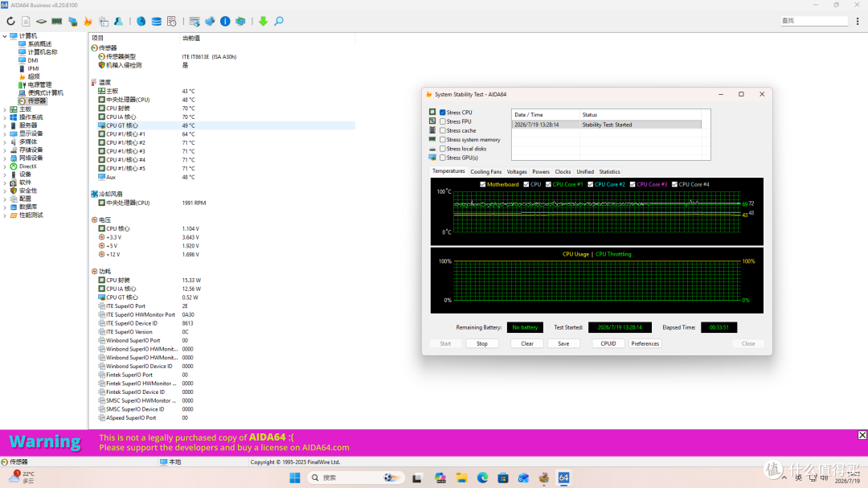The image size is (868, 488).
Task: Click the AIDA64 taskbar icon
Action: [x=563, y=478]
